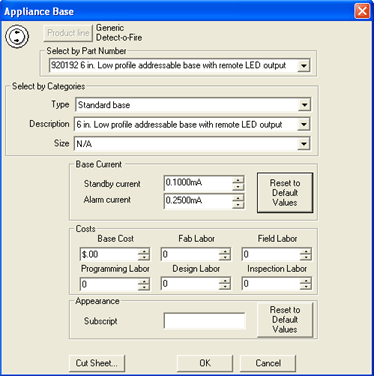This screenshot has width=374, height=376.
Task: Increase the Field Labor value
Action: click(x=305, y=251)
